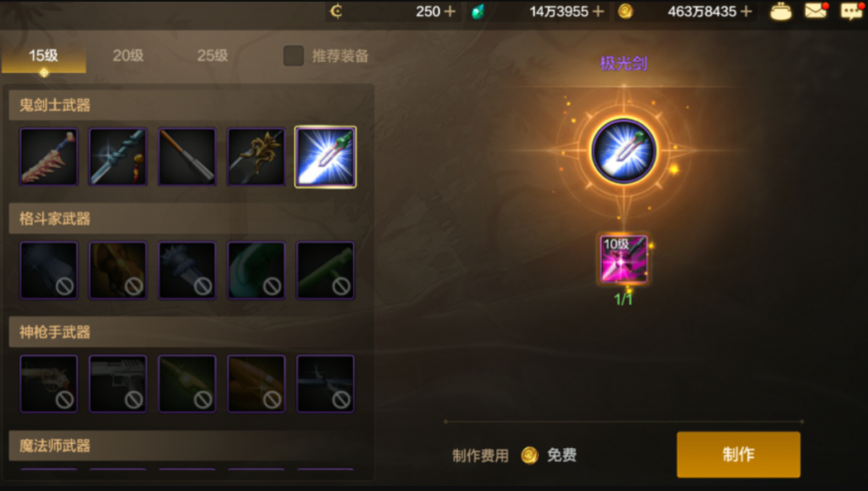The height and width of the screenshot is (491, 868).
Task: Select the wooden-handled club weapon icon
Action: [x=188, y=157]
